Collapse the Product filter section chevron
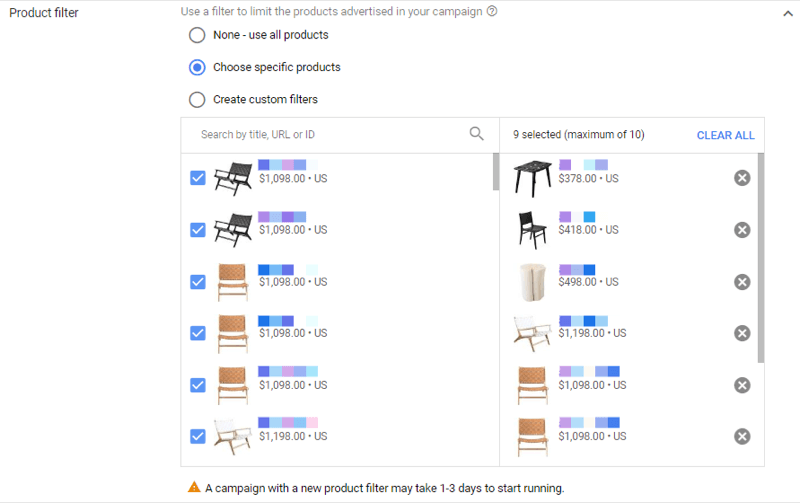Screen dimensions: 800x503 tap(788, 14)
